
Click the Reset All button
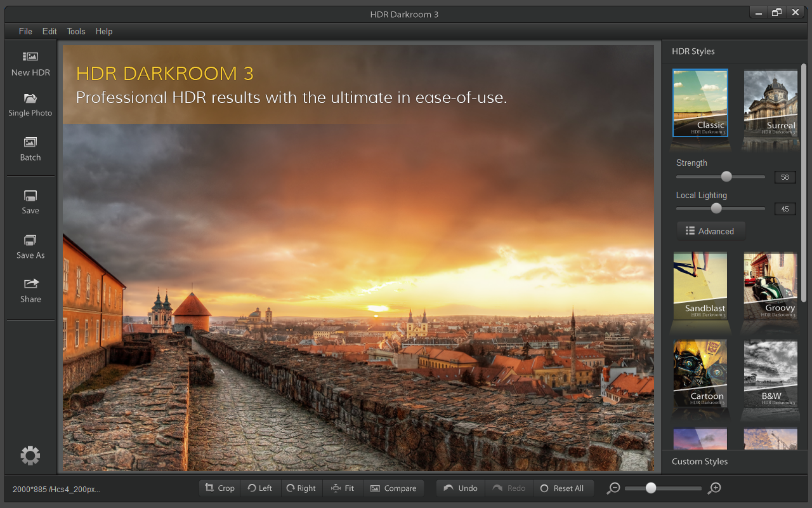(561, 488)
